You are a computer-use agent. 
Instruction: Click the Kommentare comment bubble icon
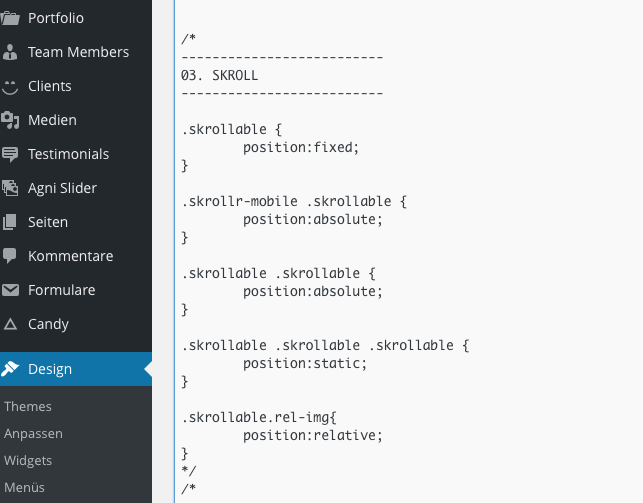coord(10,256)
